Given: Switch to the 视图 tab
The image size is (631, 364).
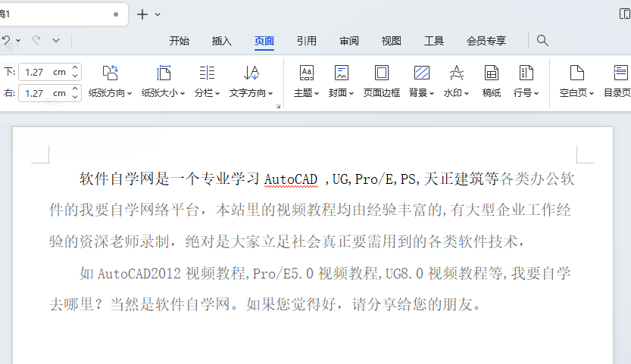Looking at the screenshot, I should pos(391,41).
